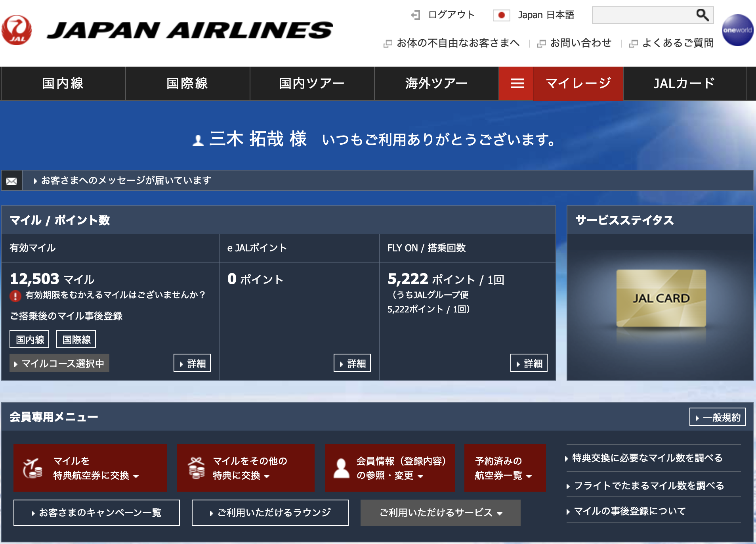
Task: Type in the site search field
Action: [x=644, y=15]
